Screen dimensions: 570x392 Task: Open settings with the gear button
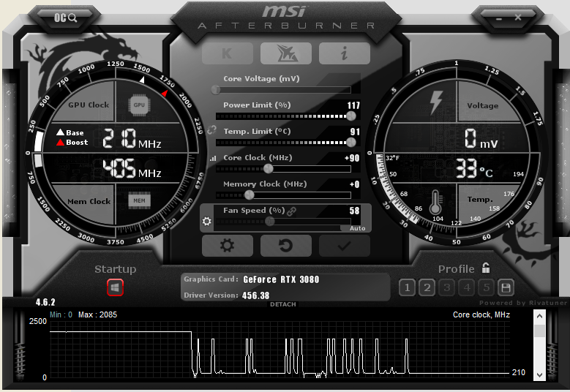tap(228, 246)
